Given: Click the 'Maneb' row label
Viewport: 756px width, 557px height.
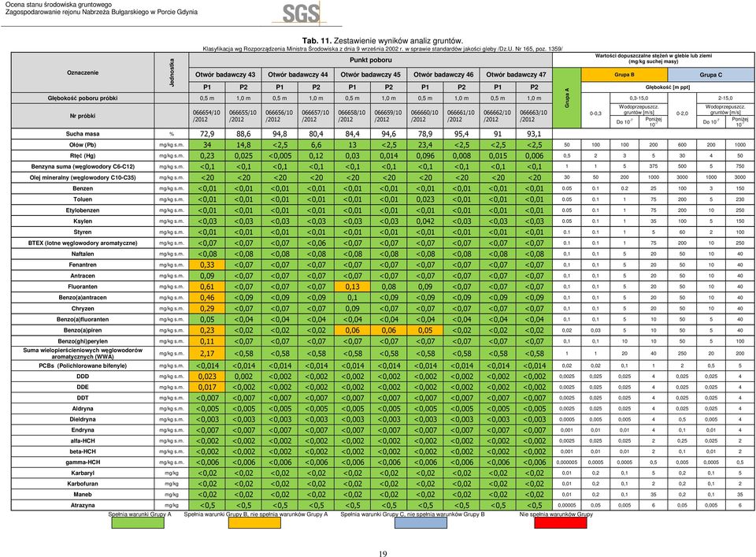Looking at the screenshot, I should [83, 495].
